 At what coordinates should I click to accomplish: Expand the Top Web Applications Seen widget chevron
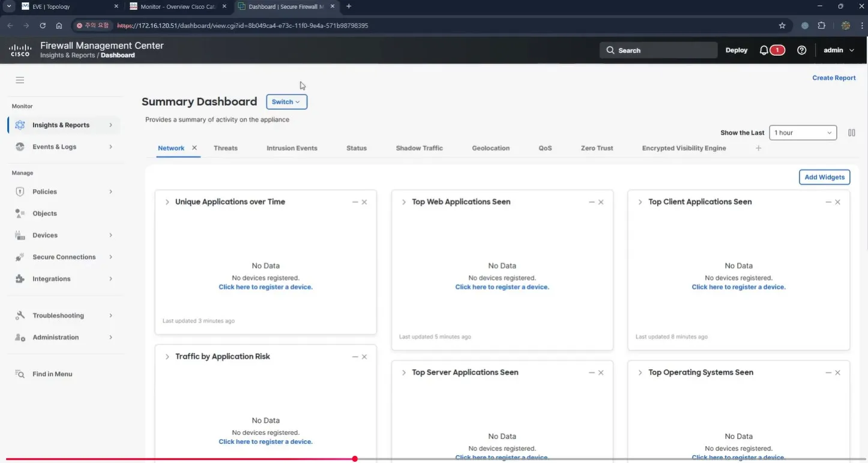pos(403,202)
